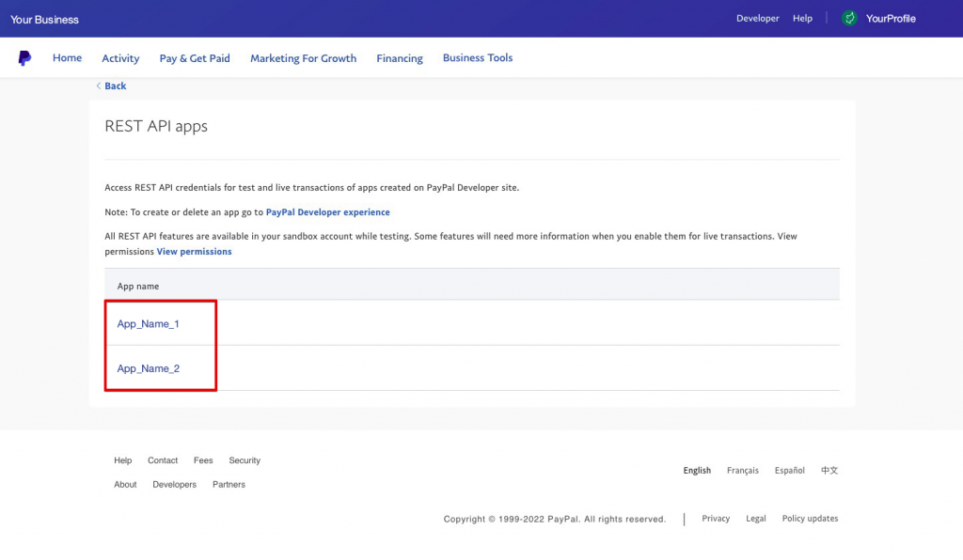Click the Back arrow chevron
963x560 pixels.
99,86
